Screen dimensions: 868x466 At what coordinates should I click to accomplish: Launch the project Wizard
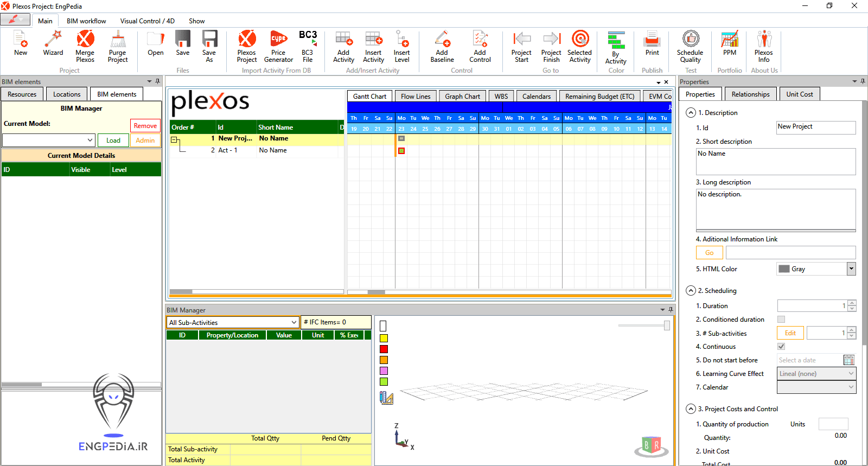click(x=53, y=43)
